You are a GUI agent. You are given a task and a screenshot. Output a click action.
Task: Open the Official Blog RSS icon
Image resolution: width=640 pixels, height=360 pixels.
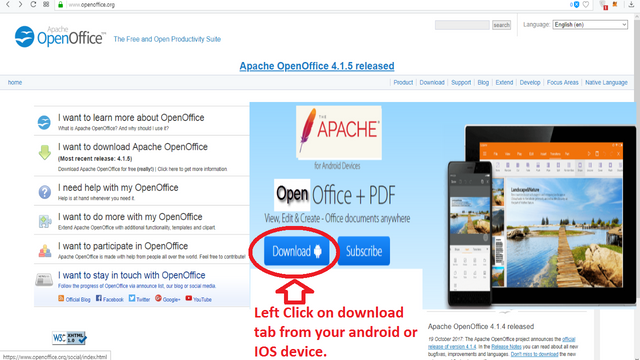pos(61,299)
